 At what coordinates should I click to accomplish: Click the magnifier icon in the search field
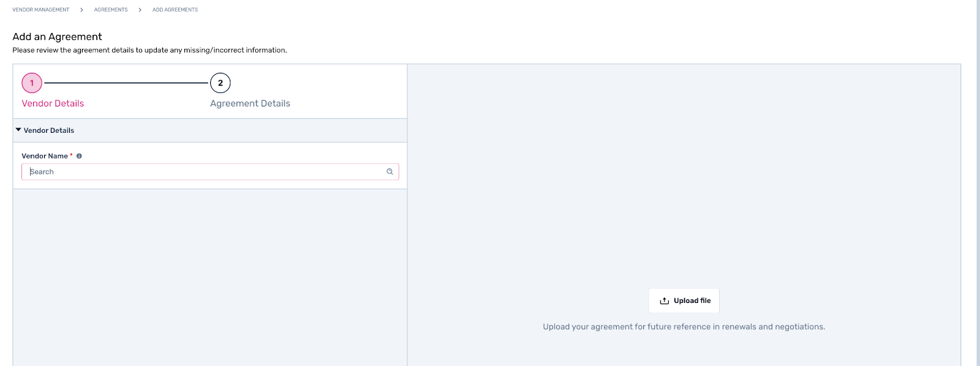[390, 172]
